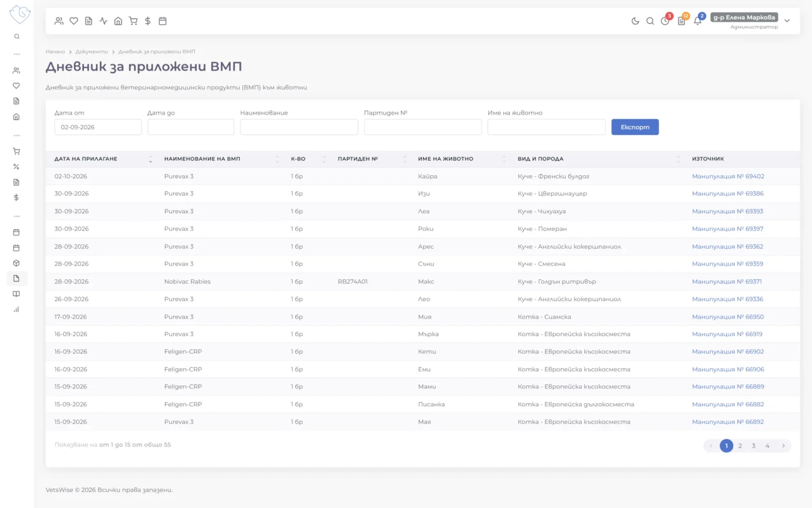
Task: Click the heart icon in top toolbar
Action: [74, 21]
